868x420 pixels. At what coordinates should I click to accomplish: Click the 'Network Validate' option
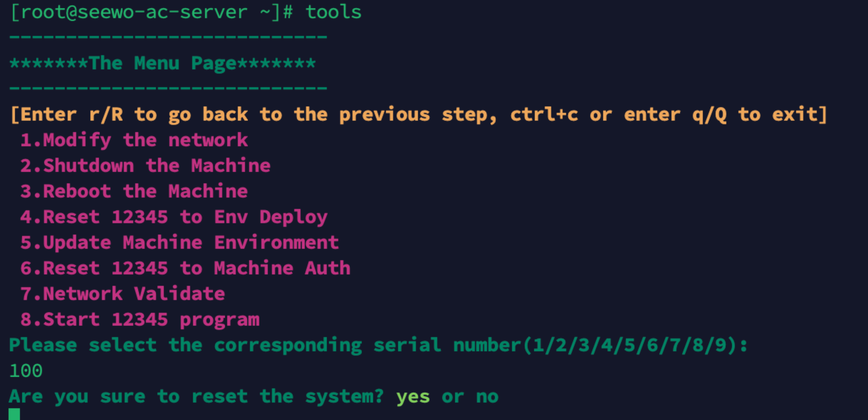click(x=122, y=294)
